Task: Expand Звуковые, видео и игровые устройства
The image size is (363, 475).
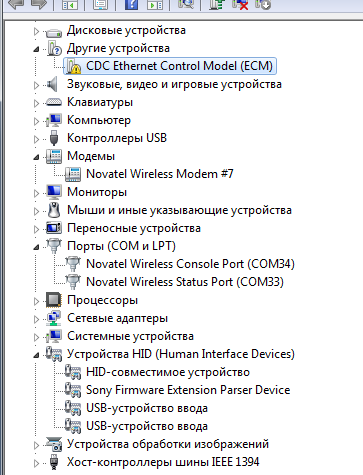Action: [36, 85]
